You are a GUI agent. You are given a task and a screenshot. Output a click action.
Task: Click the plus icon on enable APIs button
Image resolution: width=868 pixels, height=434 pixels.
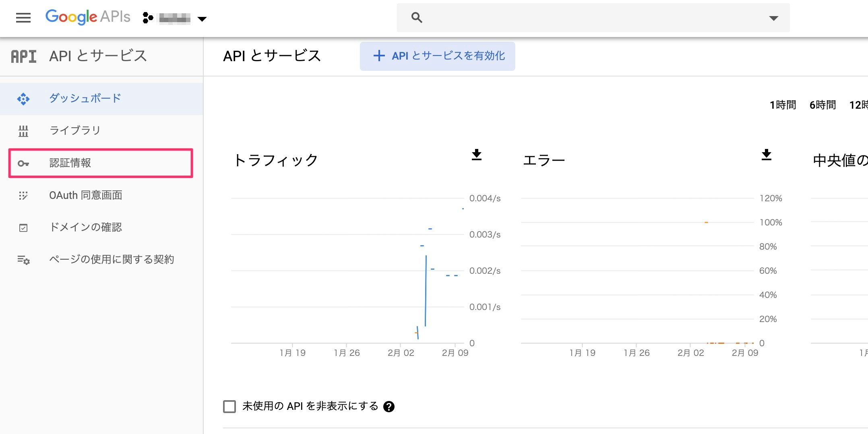(379, 56)
